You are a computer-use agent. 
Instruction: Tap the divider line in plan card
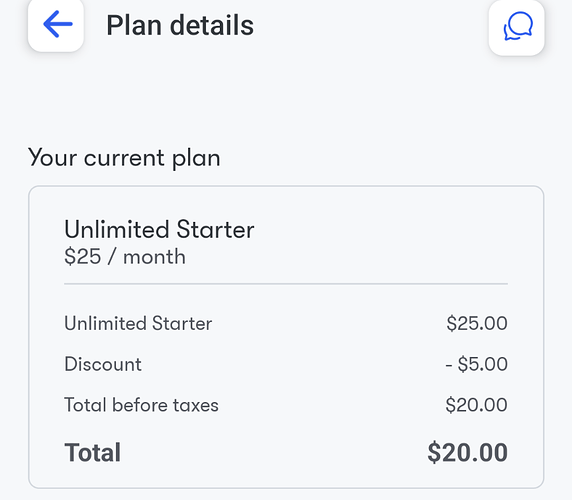pyautogui.click(x=286, y=283)
